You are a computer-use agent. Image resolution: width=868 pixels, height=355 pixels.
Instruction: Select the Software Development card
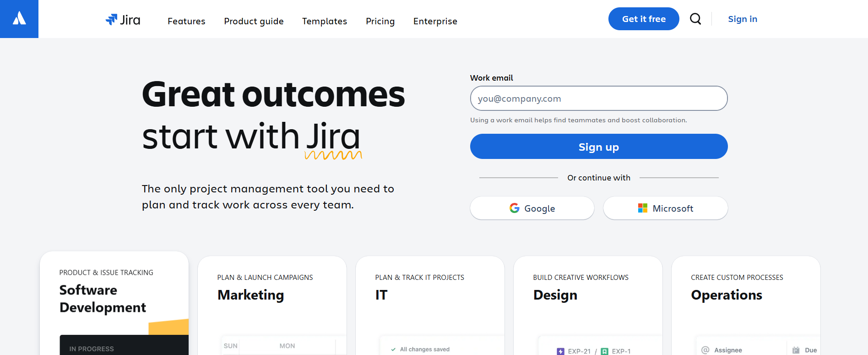point(114,303)
